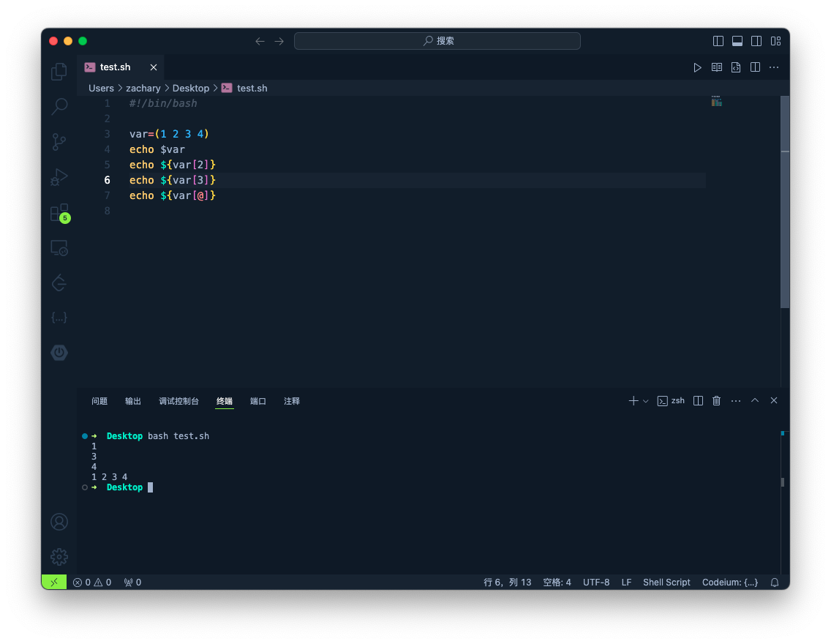This screenshot has width=831, height=644.
Task: Select the 终端 panel tab
Action: coord(224,401)
